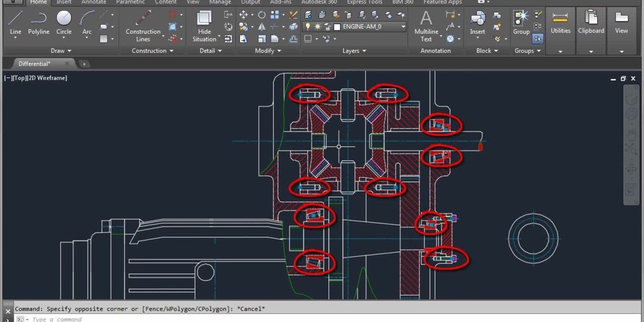The width and height of the screenshot is (644, 322).
Task: Toggle the Group Selection on/off button
Action: [x=538, y=39]
